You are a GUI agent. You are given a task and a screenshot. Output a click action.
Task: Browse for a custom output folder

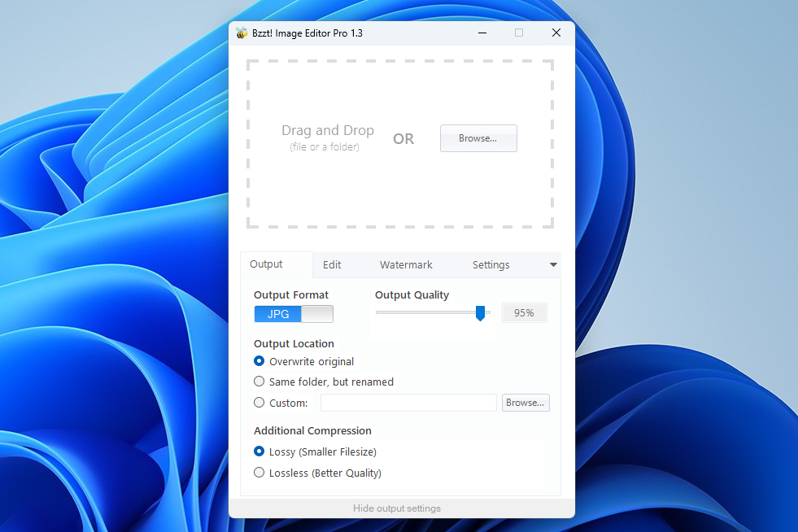pyautogui.click(x=525, y=402)
